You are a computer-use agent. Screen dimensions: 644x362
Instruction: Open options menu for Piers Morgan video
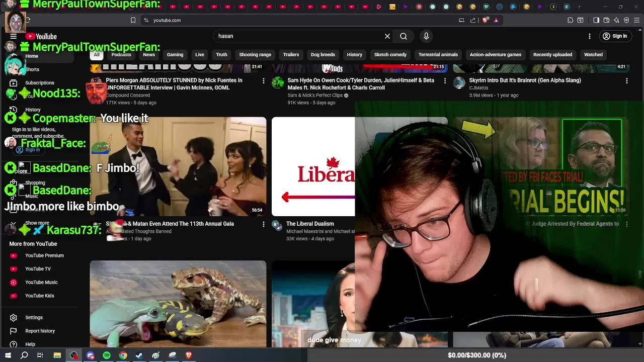coord(263,80)
